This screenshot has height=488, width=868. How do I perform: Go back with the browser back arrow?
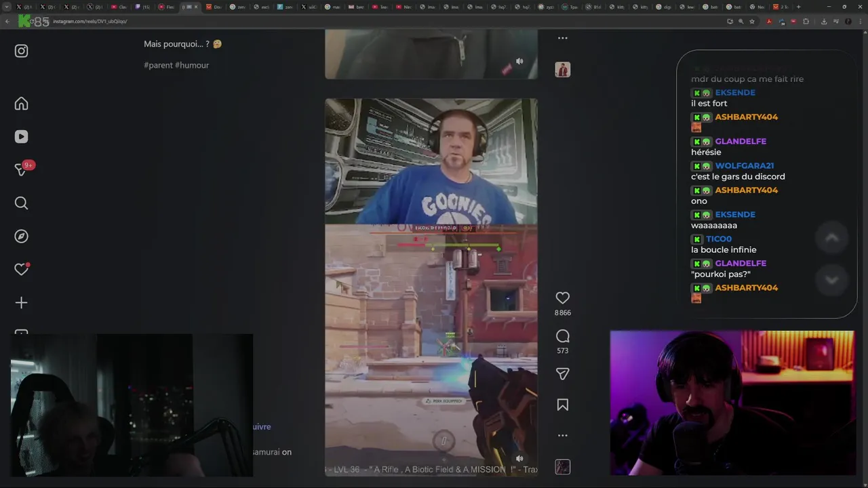7,21
